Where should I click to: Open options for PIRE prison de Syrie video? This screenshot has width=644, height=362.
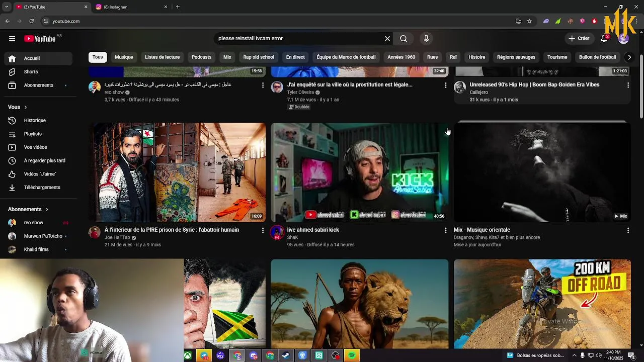coord(263,230)
